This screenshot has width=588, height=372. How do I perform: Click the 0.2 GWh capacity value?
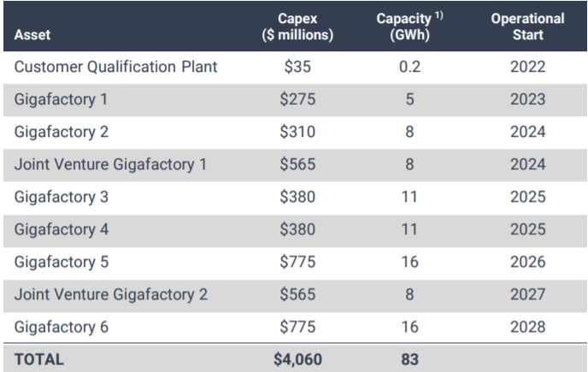pyautogui.click(x=409, y=68)
